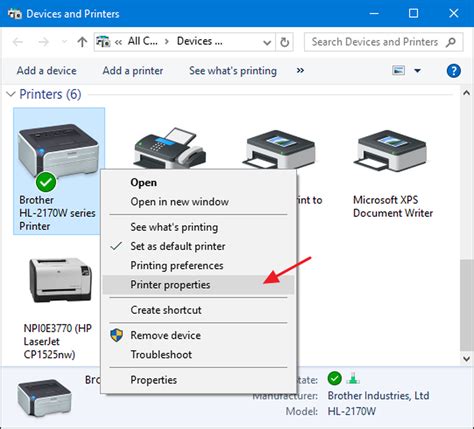Select the Brother HL-2170W printer icon
Screen dimensions: 474x429
point(58,152)
